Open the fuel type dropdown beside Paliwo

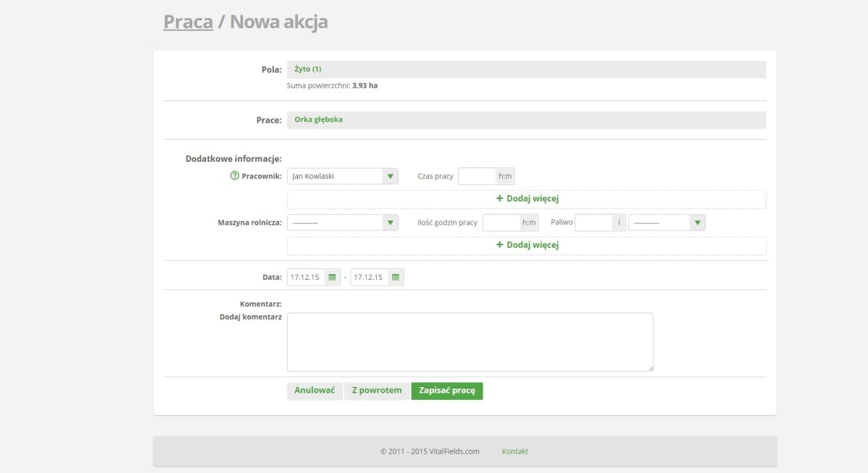(667, 222)
